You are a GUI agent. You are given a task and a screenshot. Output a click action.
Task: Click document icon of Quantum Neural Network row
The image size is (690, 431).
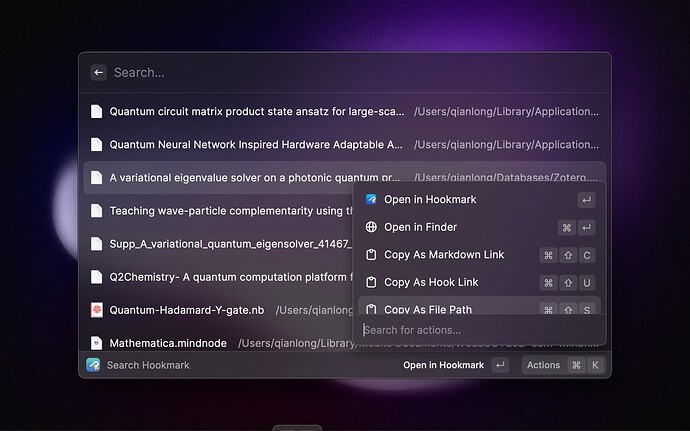pos(96,144)
